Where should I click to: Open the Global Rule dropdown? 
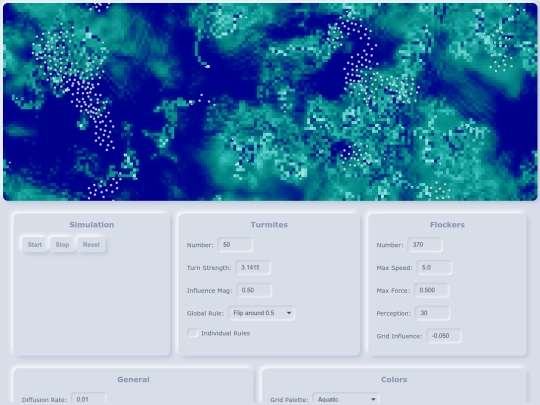(x=262, y=313)
